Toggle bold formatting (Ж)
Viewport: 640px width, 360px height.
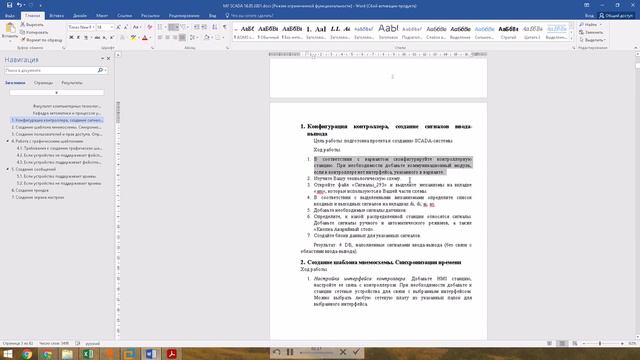pyautogui.click(x=71, y=38)
